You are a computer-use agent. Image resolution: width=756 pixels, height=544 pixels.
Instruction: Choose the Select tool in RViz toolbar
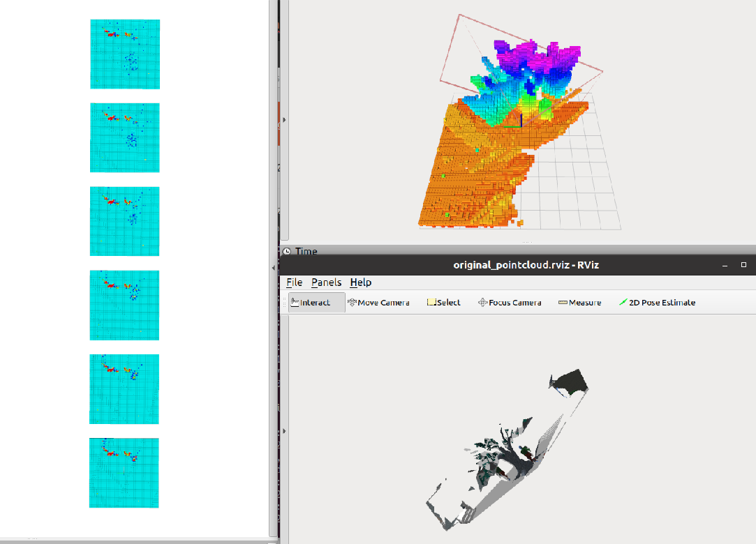click(443, 303)
